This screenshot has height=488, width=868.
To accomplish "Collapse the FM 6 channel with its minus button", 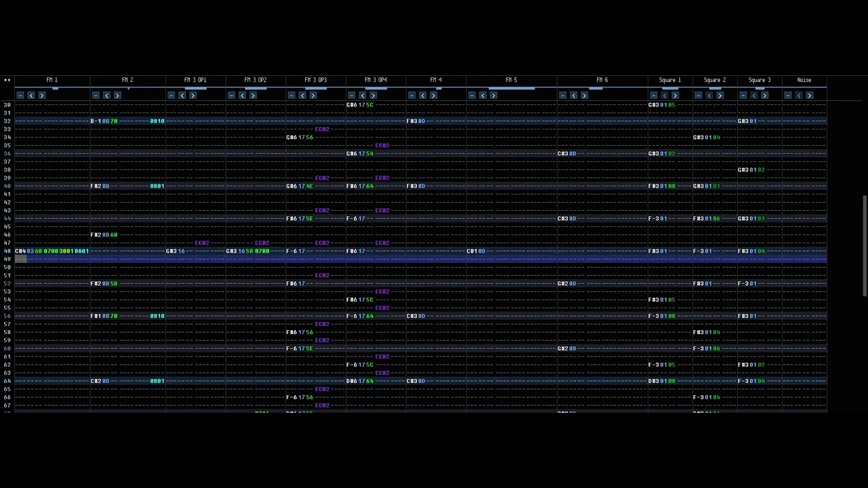I will click(x=562, y=96).
